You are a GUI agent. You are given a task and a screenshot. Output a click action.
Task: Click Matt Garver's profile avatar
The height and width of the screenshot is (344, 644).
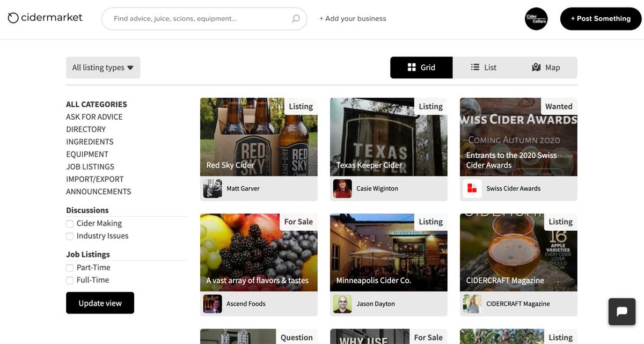tap(214, 188)
